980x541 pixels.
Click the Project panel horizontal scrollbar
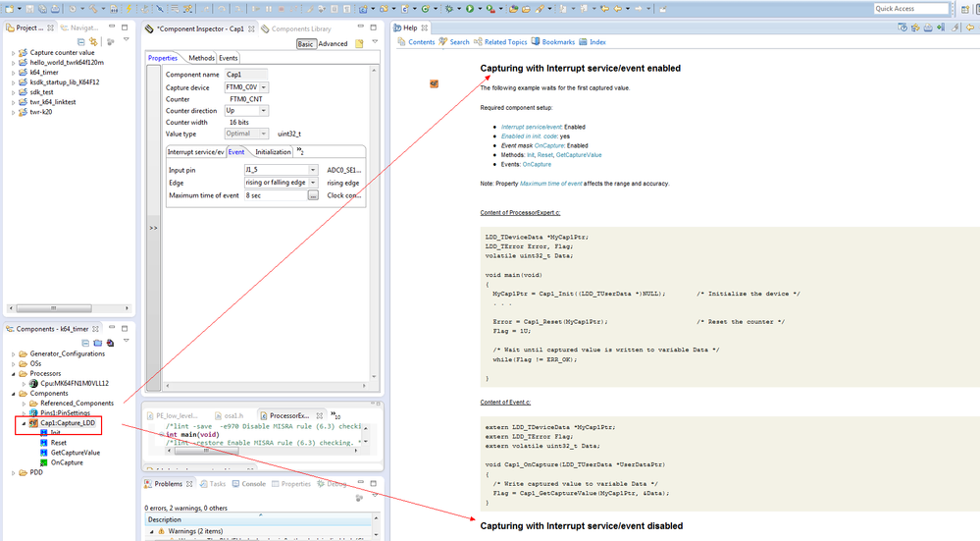click(x=70, y=308)
